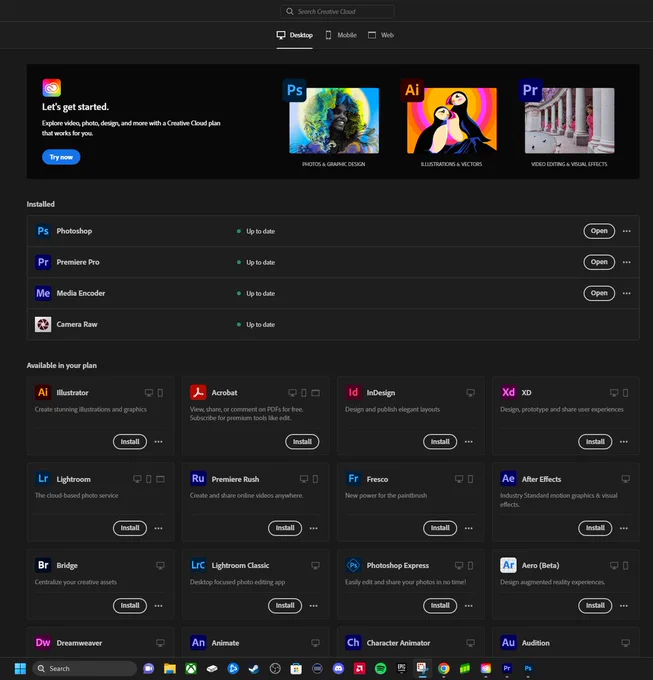
Task: Open more options menu on Fresco card
Action: click(x=469, y=528)
